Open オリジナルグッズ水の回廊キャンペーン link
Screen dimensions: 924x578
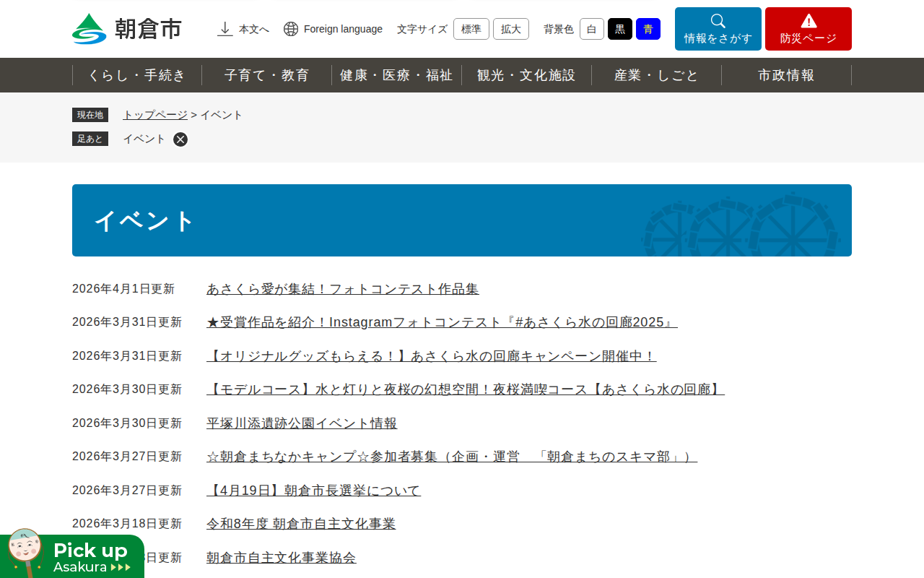pyautogui.click(x=432, y=356)
